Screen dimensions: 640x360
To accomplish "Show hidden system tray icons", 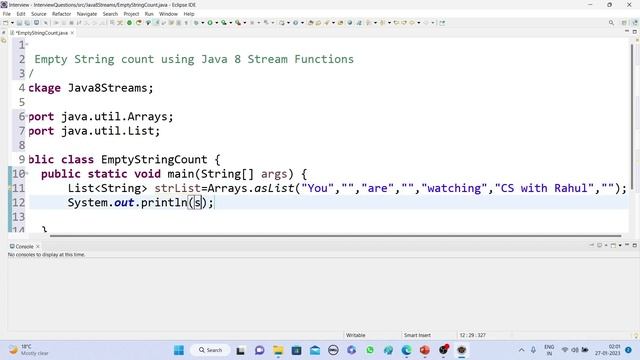I will pyautogui.click(x=521, y=350).
